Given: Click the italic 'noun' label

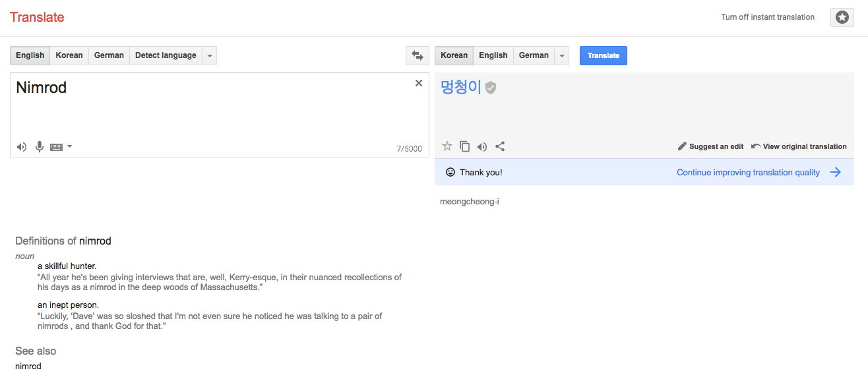Looking at the screenshot, I should point(25,256).
